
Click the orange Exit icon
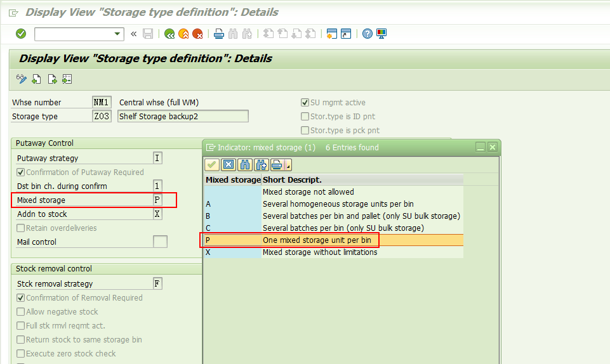[183, 34]
